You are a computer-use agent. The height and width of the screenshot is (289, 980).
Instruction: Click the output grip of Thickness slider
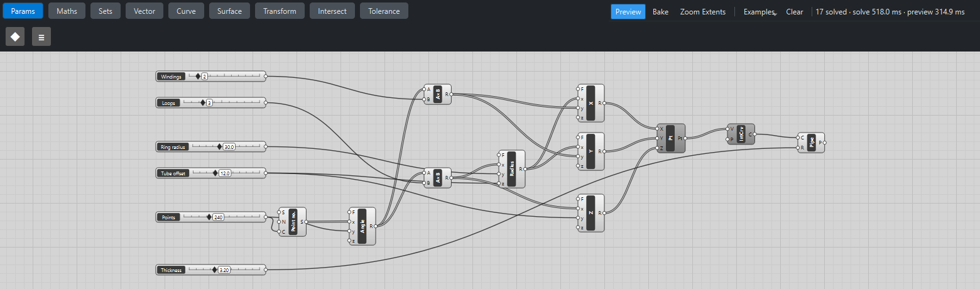[266, 270]
